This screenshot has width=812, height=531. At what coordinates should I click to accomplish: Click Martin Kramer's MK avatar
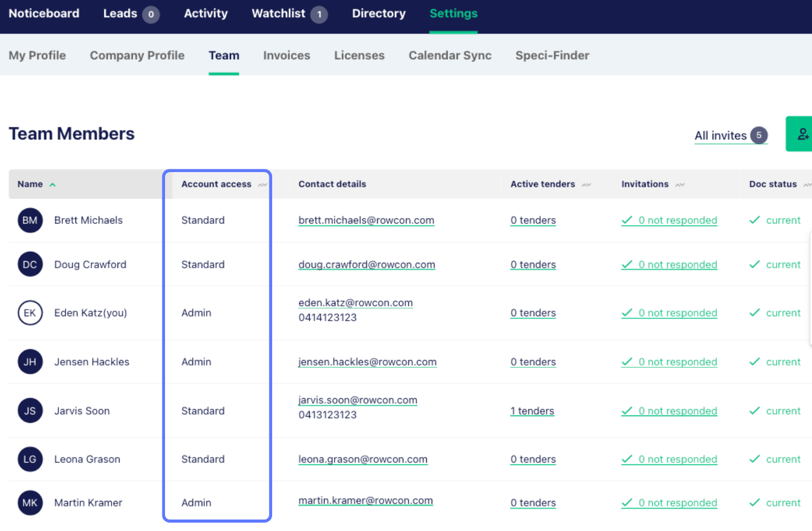[30, 503]
